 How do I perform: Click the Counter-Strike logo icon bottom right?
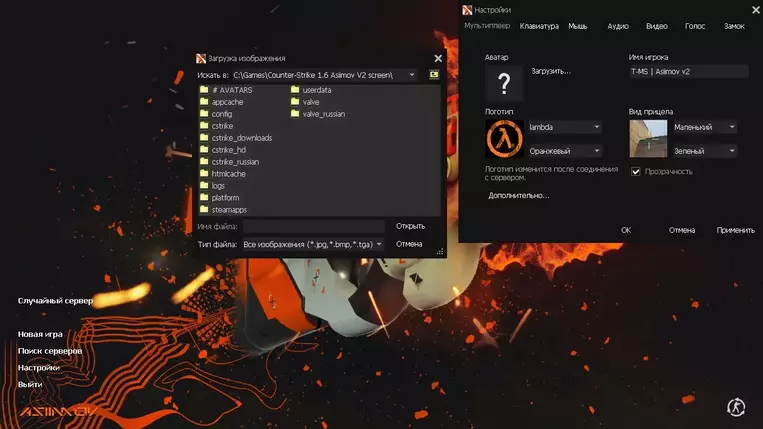736,407
